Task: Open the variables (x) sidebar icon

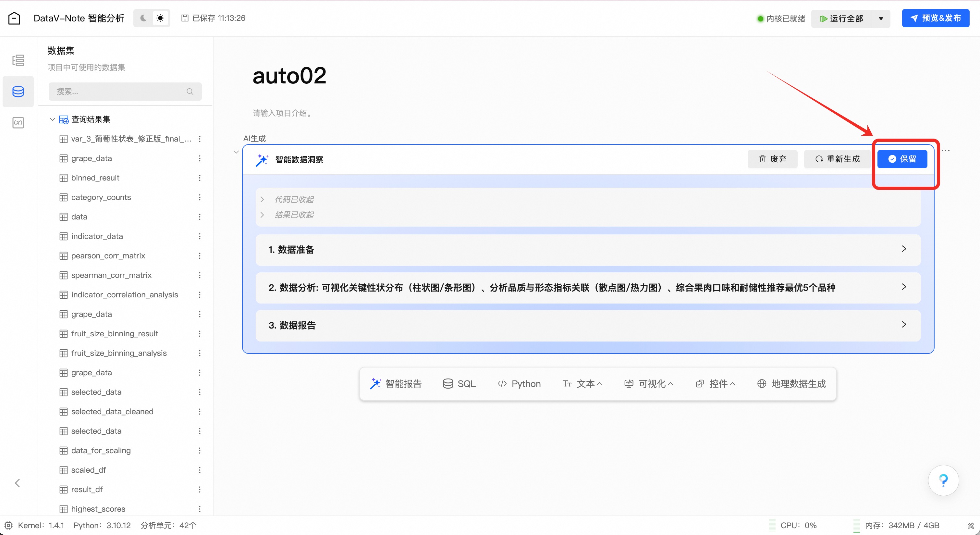Action: pos(18,122)
